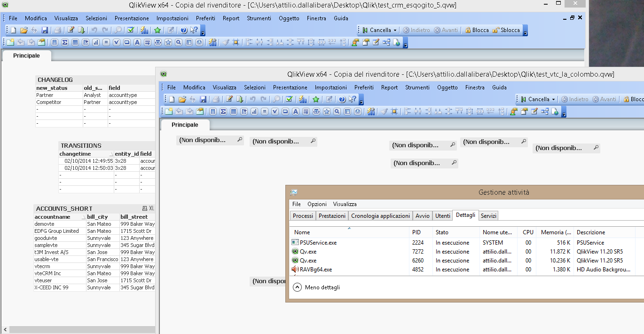Image resolution: width=644 pixels, height=334 pixels.
Task: Toggle WebView mode in the toolbar
Action: 397,42
